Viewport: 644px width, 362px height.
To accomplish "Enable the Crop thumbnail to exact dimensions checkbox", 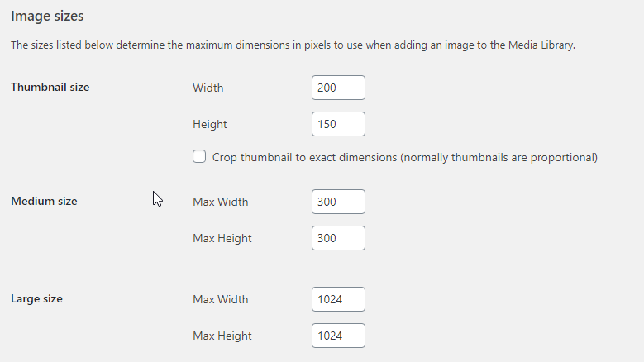I will (199, 156).
